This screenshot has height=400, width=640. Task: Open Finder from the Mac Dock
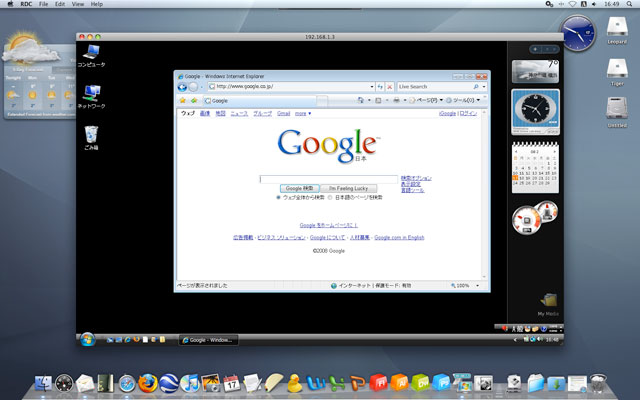(43, 384)
